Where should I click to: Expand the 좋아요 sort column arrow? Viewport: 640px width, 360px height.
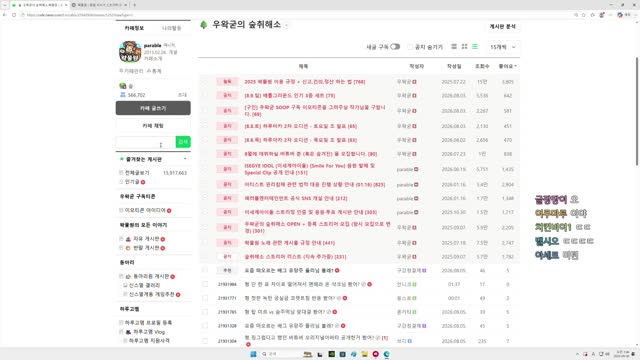tap(516, 66)
